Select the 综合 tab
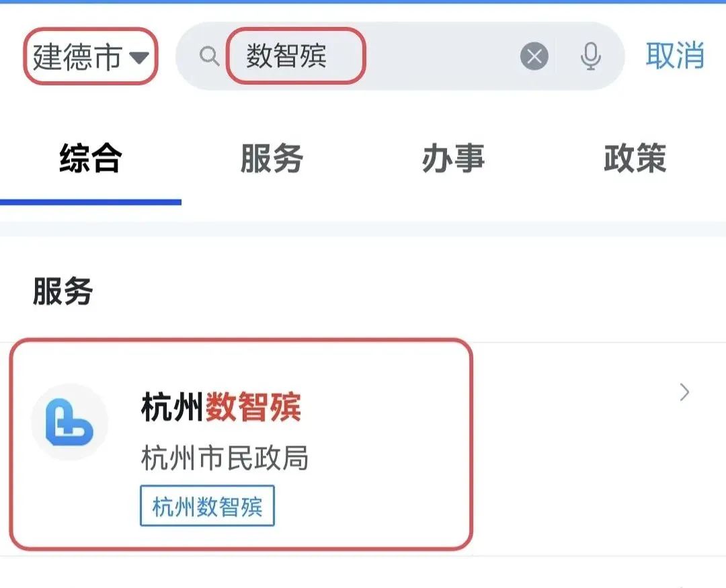The width and height of the screenshot is (726, 588). (91, 159)
